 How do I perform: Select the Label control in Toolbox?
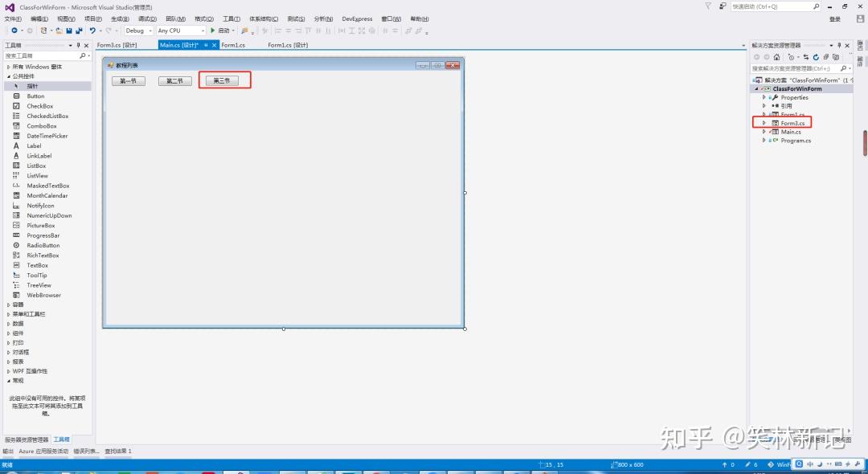click(47, 146)
